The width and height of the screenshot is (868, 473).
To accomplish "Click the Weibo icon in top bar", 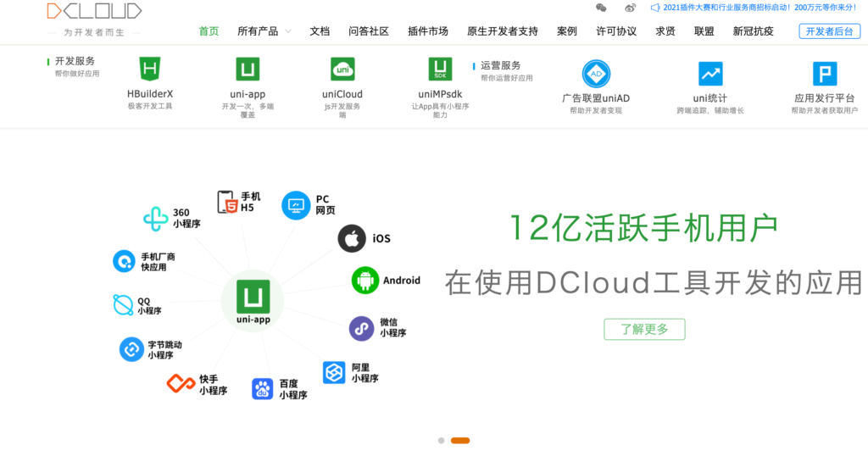I will pos(630,8).
